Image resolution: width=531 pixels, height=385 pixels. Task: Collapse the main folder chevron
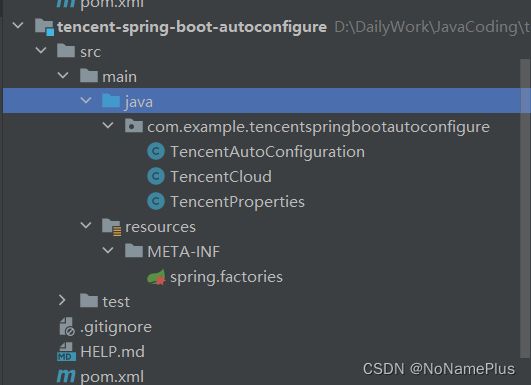click(63, 76)
